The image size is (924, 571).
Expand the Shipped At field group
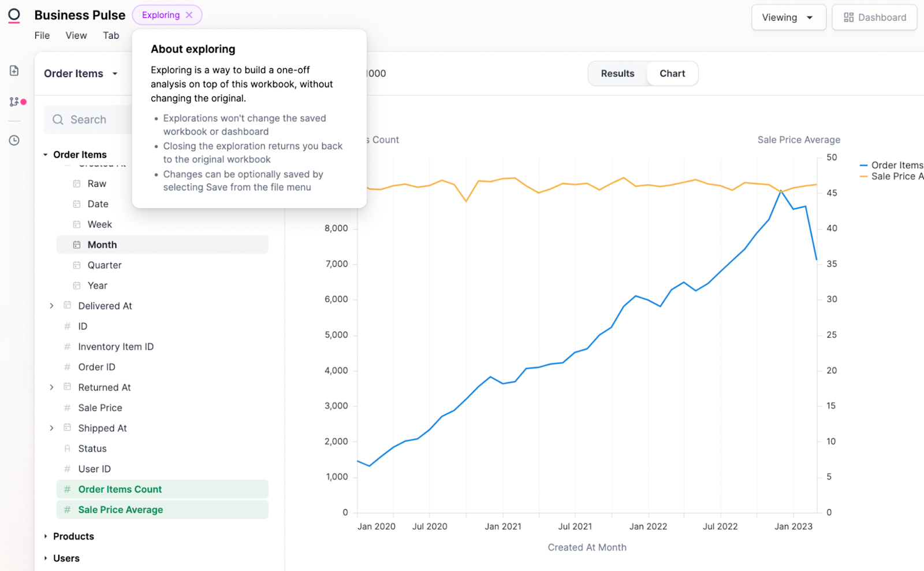[51, 428]
